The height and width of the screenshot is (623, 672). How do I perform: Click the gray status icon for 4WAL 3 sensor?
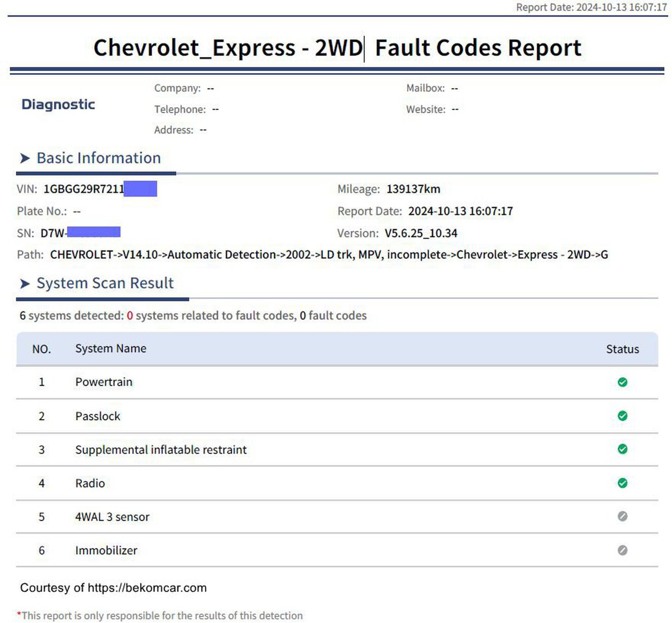[622, 516]
